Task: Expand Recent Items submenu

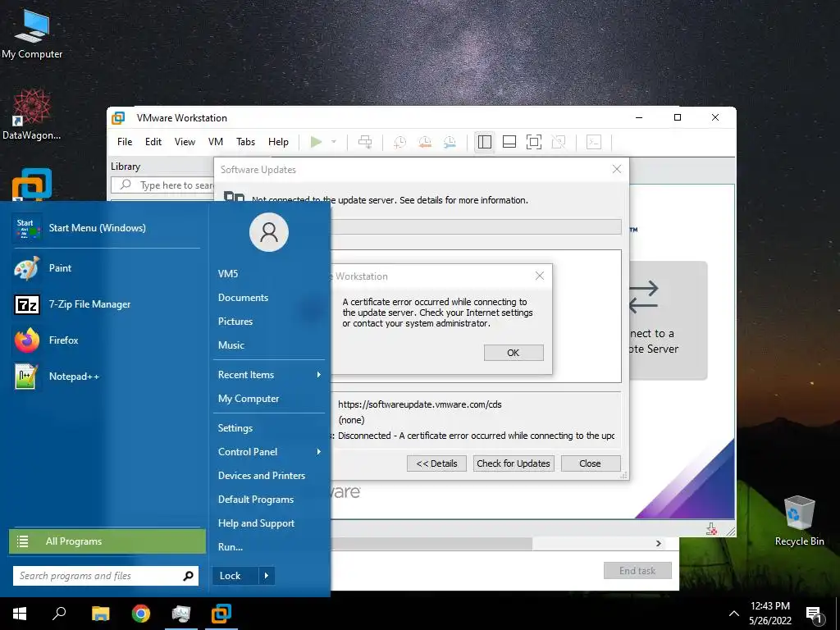Action: click(269, 374)
